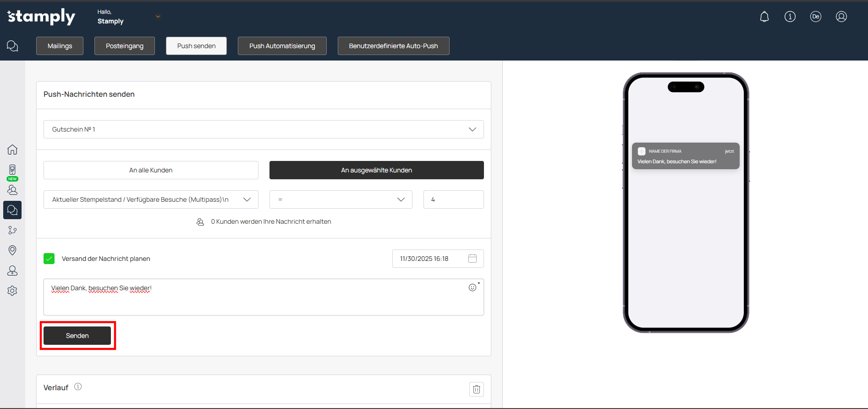Open the De language selector icon

tap(815, 17)
